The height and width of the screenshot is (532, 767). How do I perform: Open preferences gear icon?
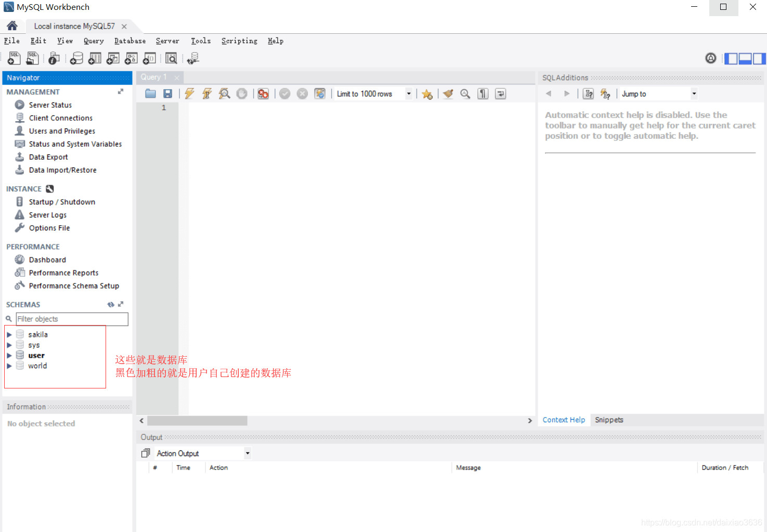711,58
